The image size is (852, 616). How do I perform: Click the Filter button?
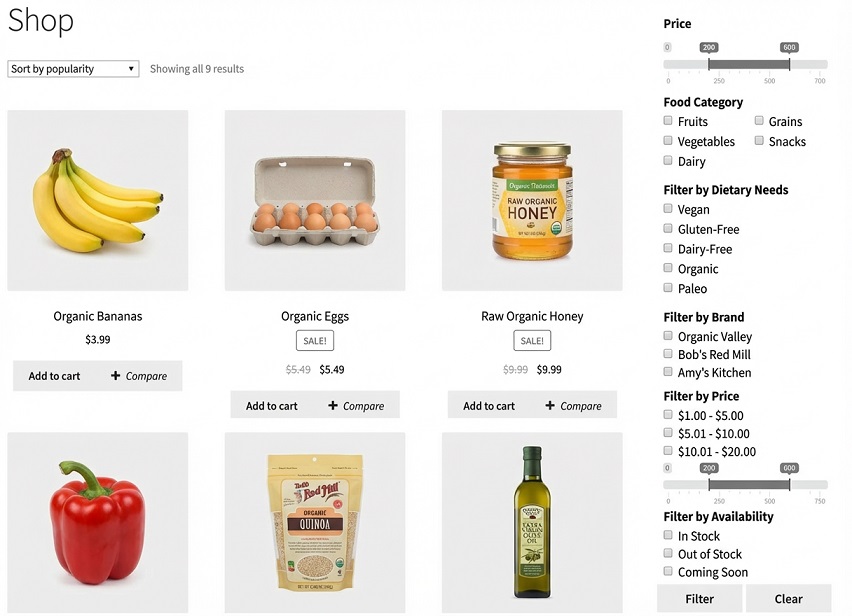click(x=699, y=598)
